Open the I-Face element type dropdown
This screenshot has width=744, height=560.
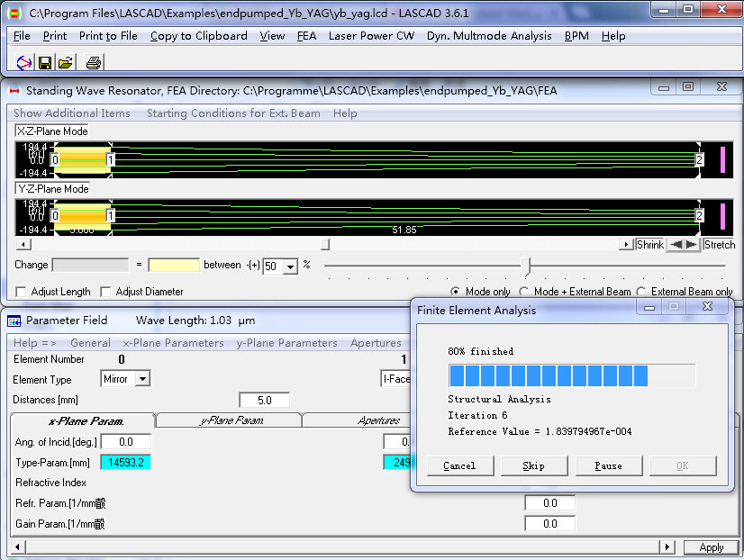tap(396, 379)
